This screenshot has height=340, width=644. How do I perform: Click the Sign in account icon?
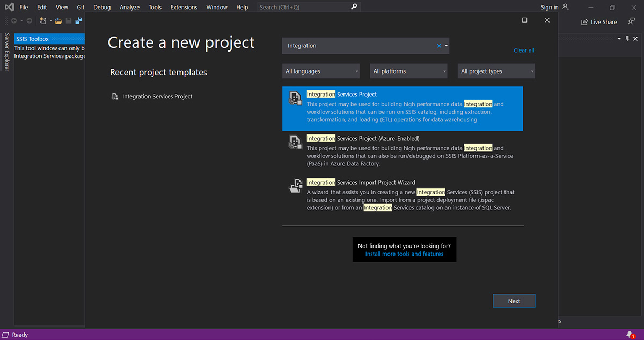pos(565,7)
